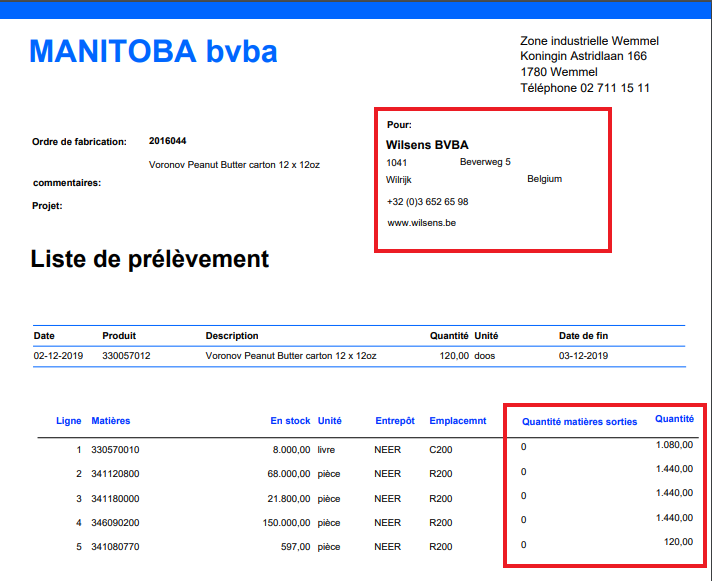The height and width of the screenshot is (581, 712).
Task: Select the 'Entrepôt' column header
Action: [395, 421]
